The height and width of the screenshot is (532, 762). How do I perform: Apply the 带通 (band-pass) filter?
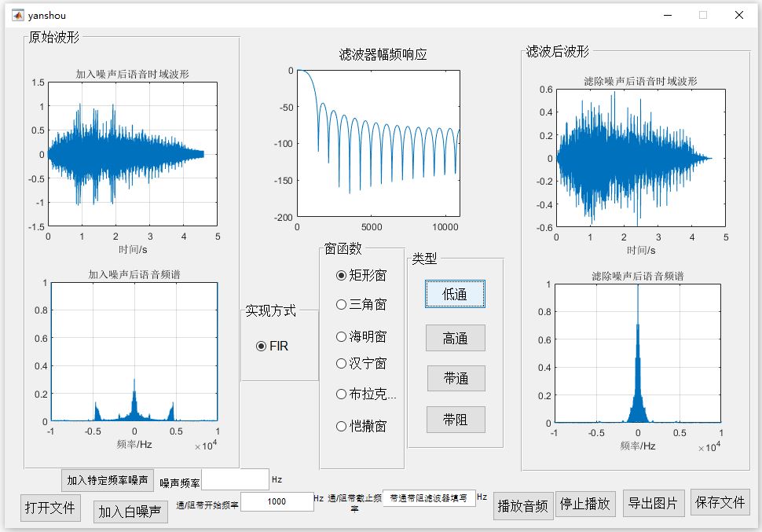coord(456,379)
